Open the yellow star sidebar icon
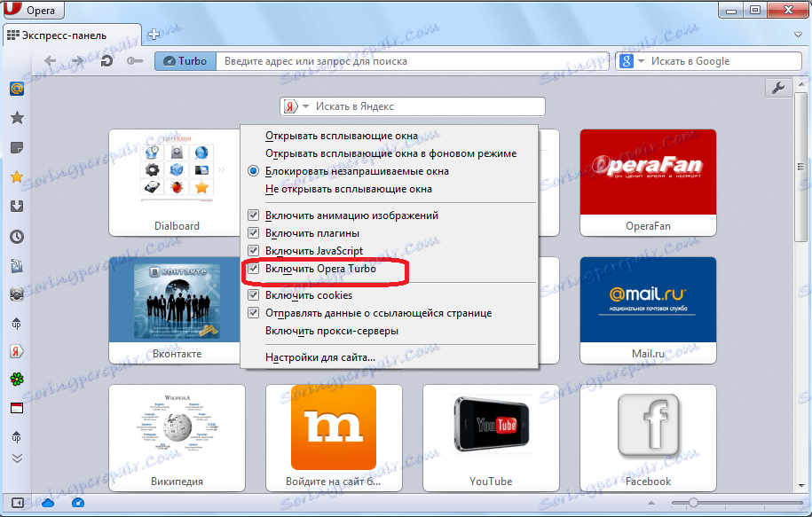Image resolution: width=812 pixels, height=517 pixels. point(17,177)
